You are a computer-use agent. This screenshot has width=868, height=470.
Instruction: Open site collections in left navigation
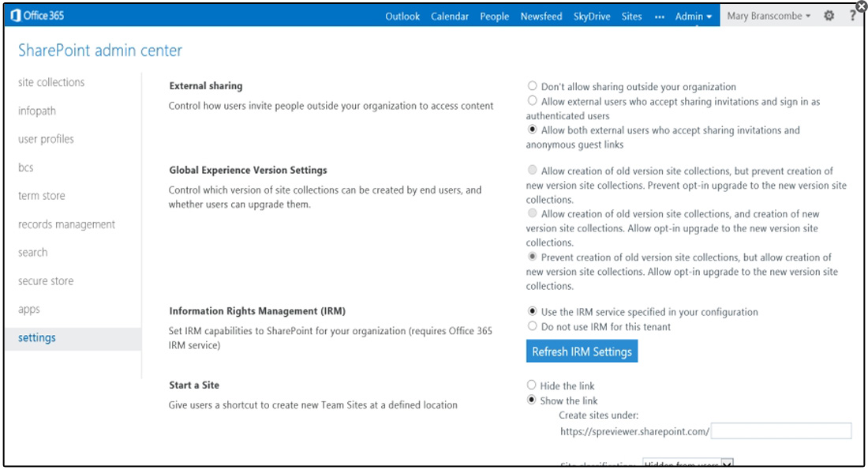pyautogui.click(x=51, y=82)
